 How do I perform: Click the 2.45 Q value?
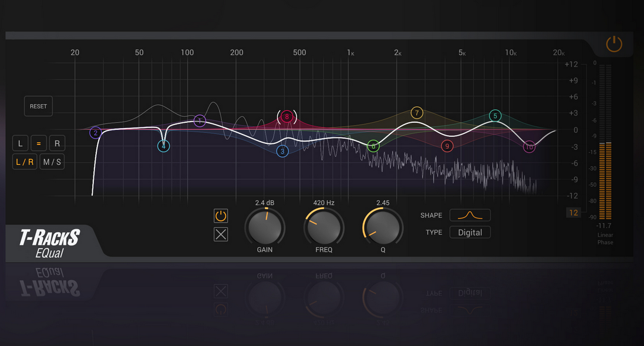(383, 203)
